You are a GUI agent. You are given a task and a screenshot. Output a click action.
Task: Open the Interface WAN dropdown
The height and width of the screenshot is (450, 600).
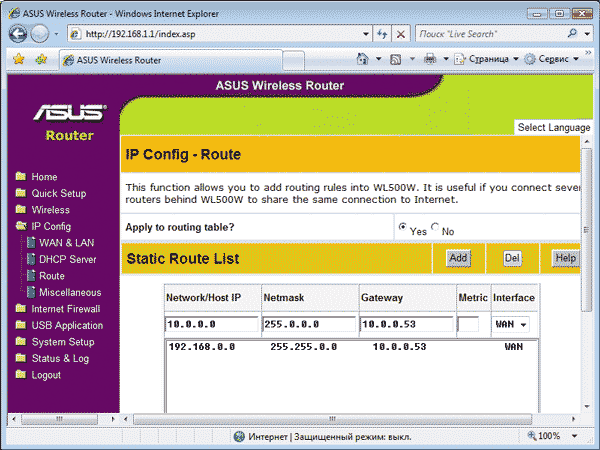(x=511, y=324)
